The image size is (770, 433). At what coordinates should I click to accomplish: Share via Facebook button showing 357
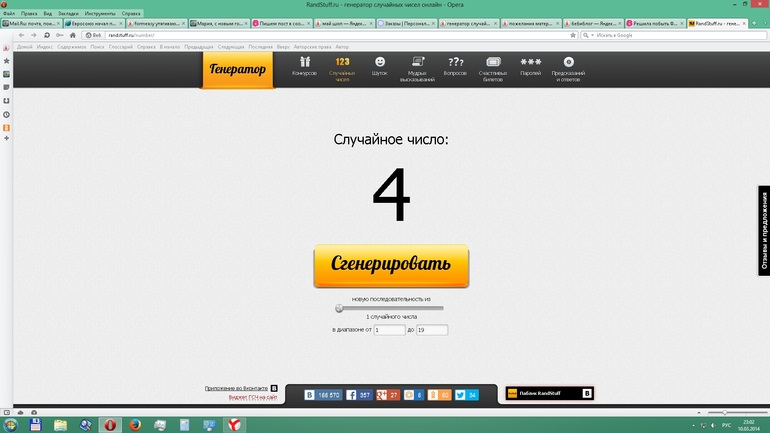point(359,395)
